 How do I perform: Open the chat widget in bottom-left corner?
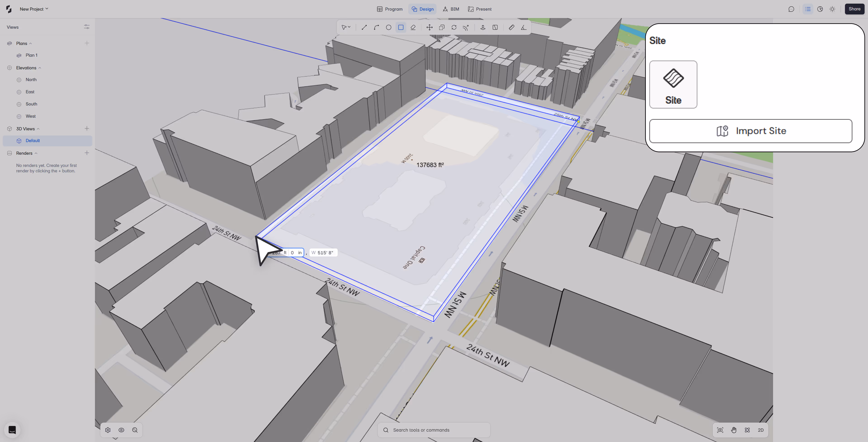click(12, 430)
